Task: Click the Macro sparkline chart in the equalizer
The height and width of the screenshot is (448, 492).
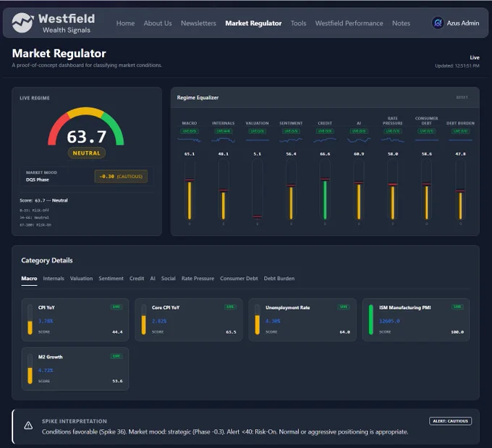Action: [190, 140]
